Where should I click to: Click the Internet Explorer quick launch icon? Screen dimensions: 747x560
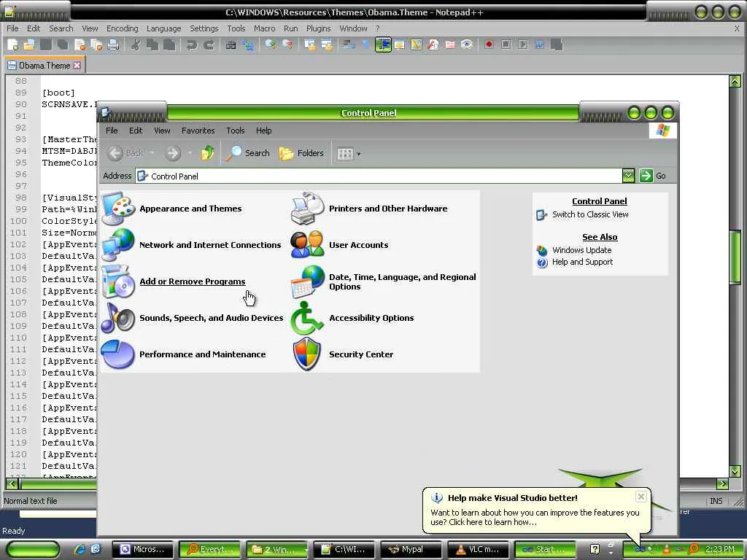(x=80, y=549)
